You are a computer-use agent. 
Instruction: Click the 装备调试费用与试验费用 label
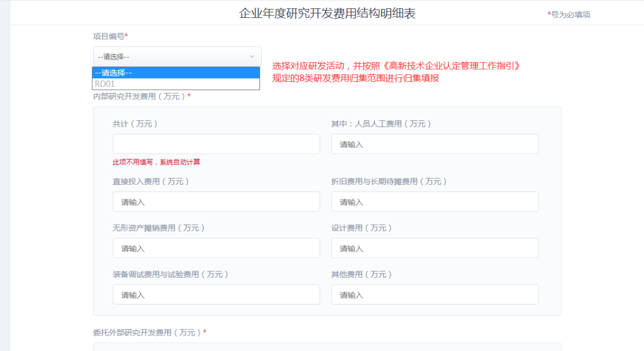pyautogui.click(x=171, y=274)
